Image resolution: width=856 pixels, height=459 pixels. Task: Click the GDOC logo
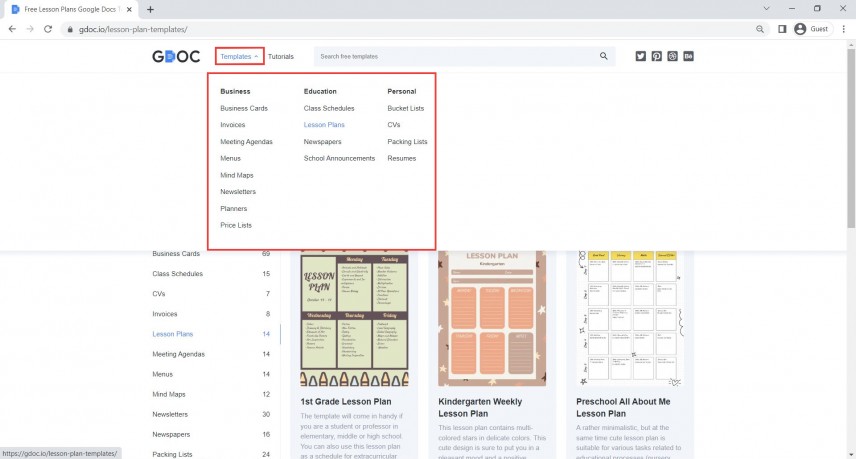(x=176, y=56)
